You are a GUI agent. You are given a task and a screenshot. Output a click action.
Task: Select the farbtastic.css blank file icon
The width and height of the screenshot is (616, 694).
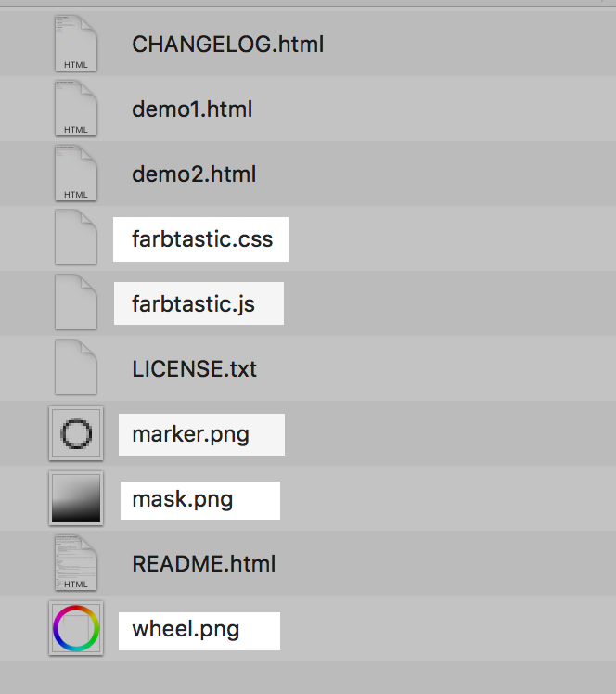[76, 238]
